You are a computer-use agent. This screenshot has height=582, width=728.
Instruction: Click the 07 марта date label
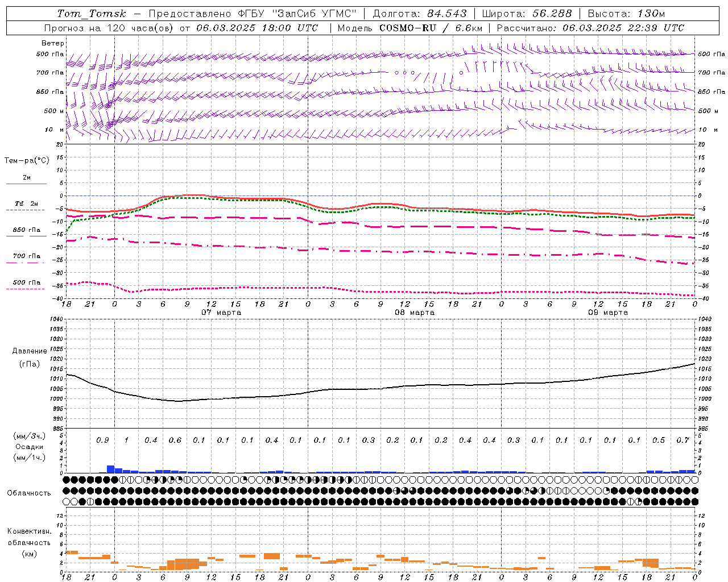221,313
